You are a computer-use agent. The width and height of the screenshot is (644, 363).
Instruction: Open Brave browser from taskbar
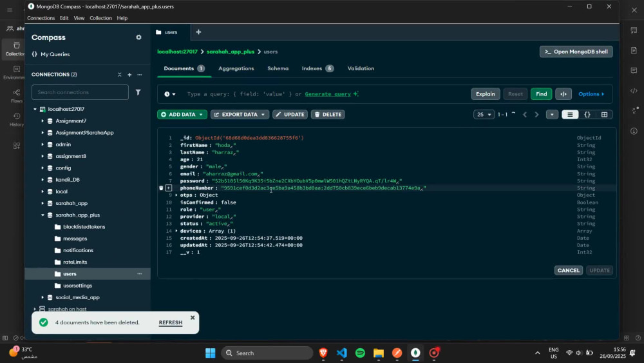[x=323, y=353]
